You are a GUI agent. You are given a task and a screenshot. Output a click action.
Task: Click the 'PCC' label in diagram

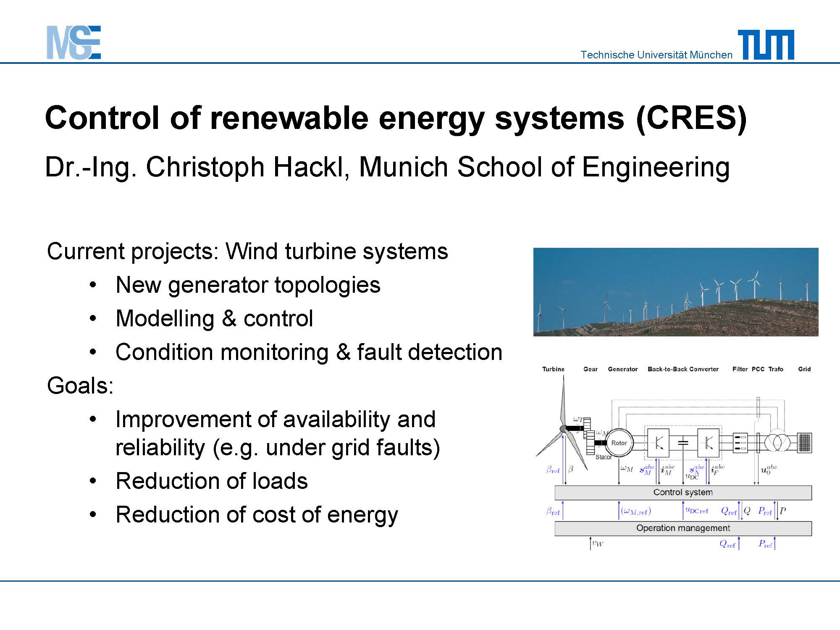tap(758, 369)
